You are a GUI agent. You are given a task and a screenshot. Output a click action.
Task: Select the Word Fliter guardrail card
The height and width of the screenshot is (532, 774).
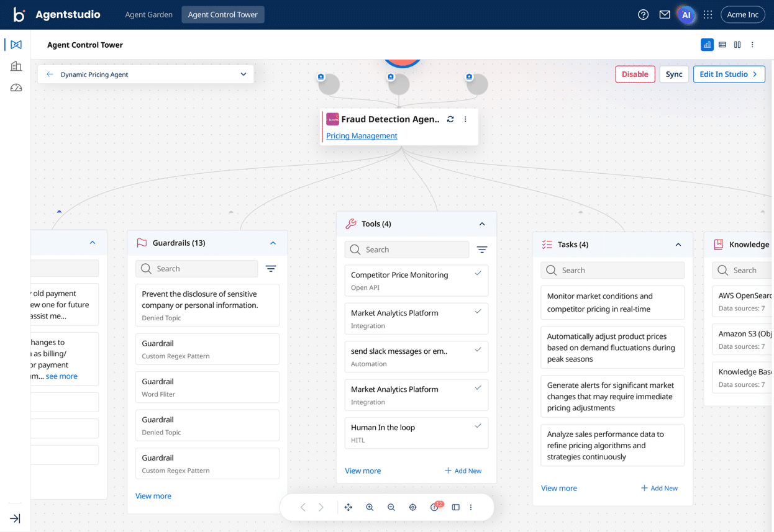(x=207, y=387)
